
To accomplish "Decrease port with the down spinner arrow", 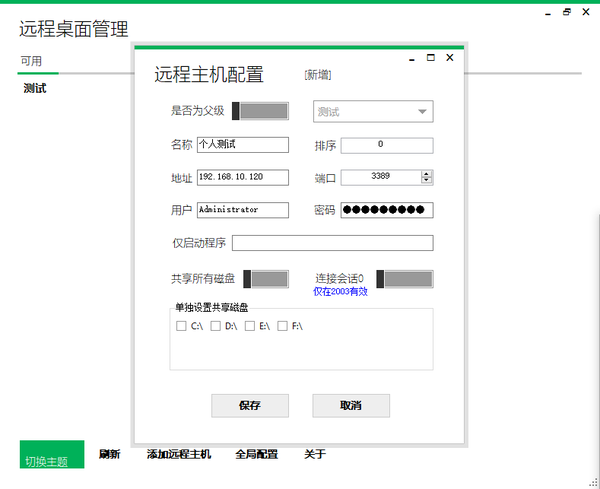I will point(426,180).
